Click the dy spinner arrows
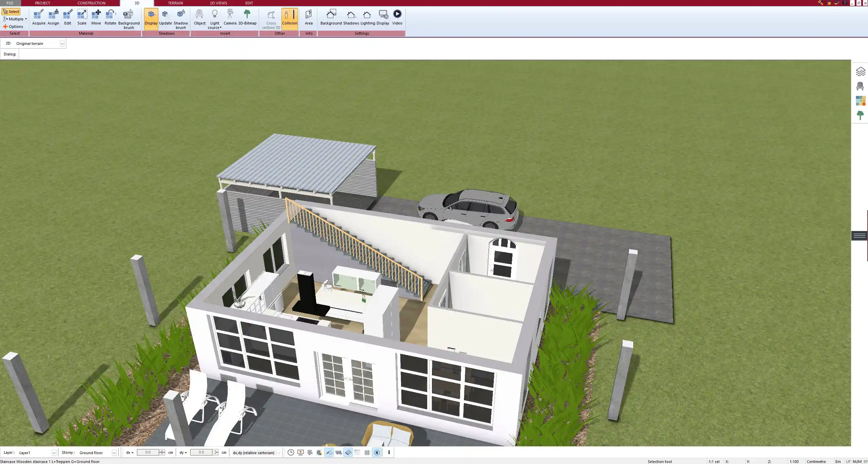This screenshot has width=868, height=464. (216, 452)
